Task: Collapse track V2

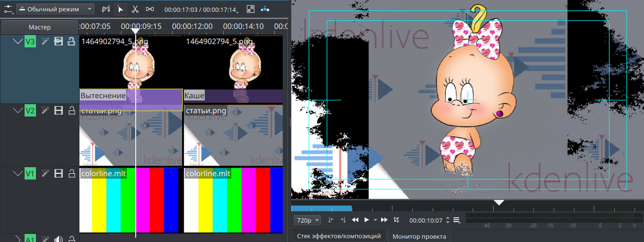Action: pyautogui.click(x=17, y=111)
